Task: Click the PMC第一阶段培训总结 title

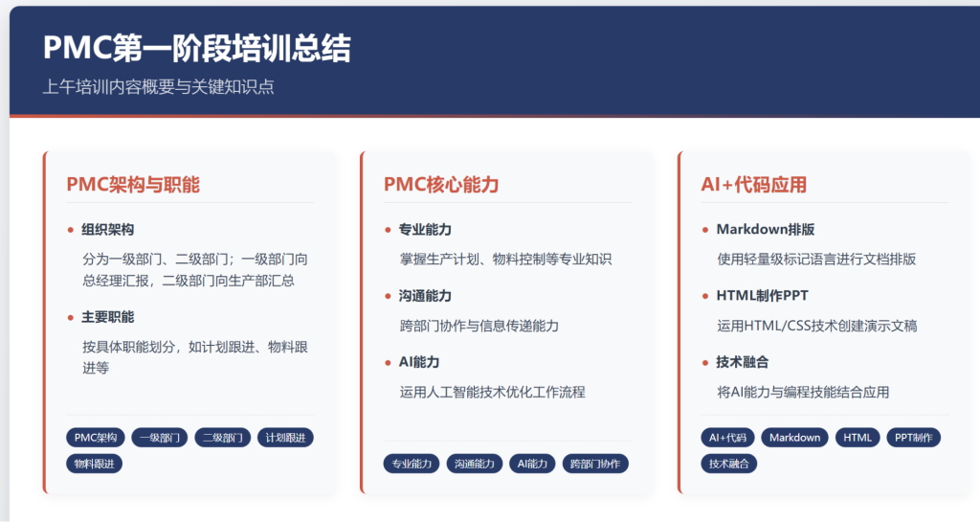Action: pos(197,48)
